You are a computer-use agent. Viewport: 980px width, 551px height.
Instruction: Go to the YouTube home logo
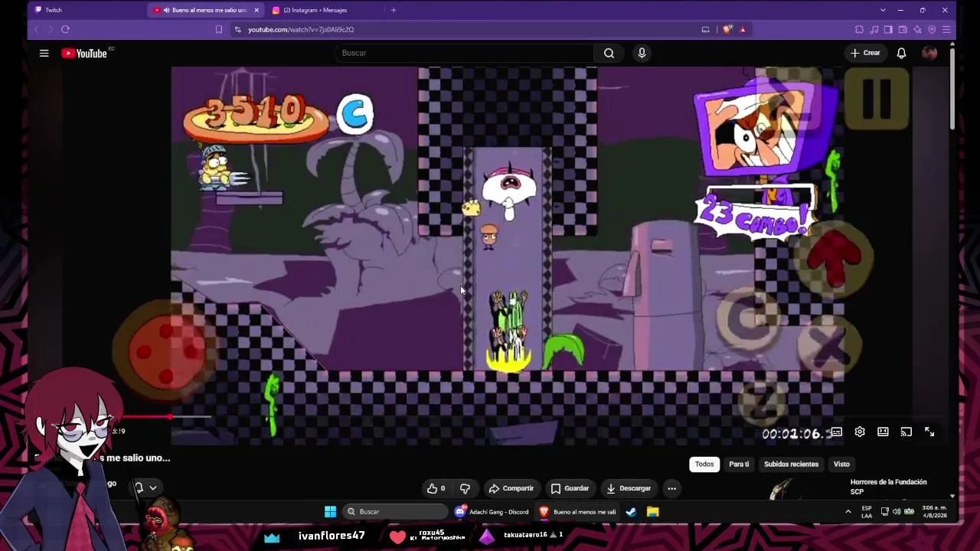[85, 53]
